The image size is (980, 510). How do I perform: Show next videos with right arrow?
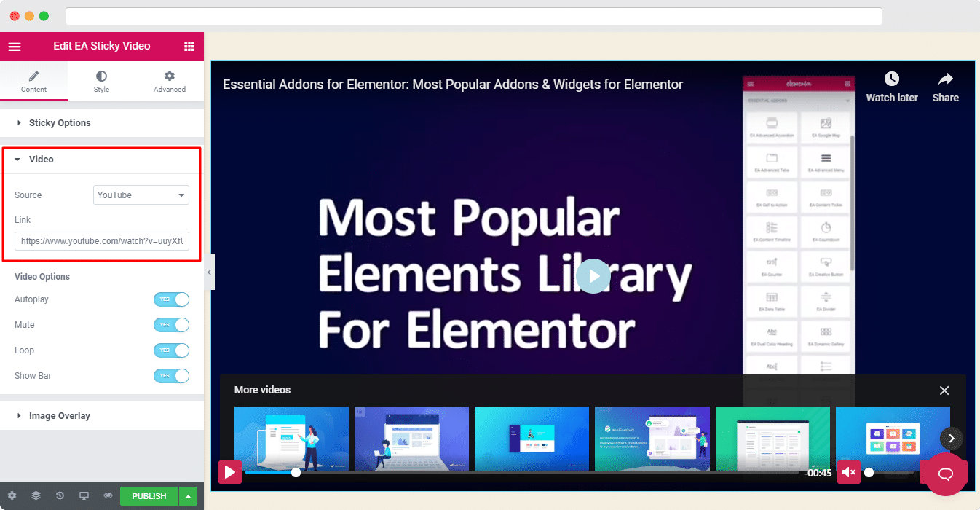952,438
